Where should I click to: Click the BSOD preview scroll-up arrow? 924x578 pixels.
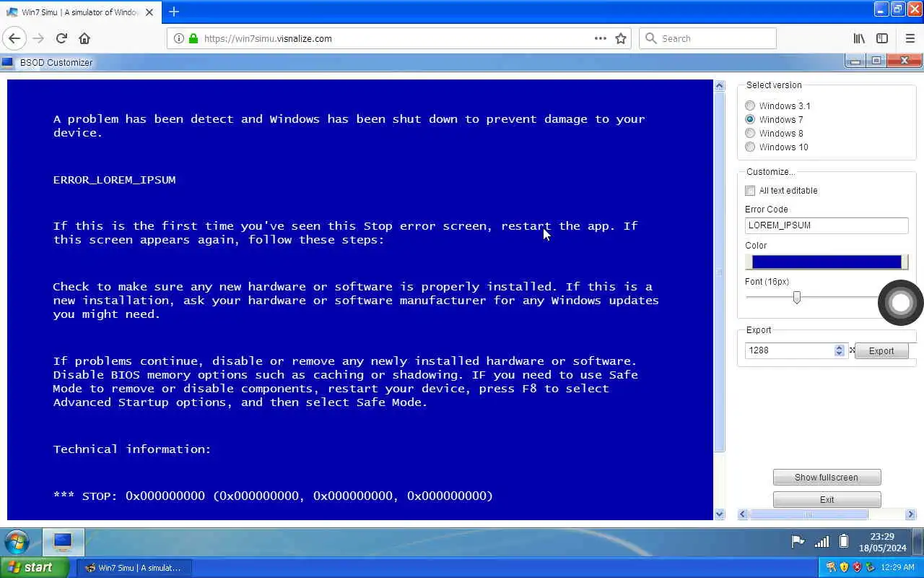719,85
